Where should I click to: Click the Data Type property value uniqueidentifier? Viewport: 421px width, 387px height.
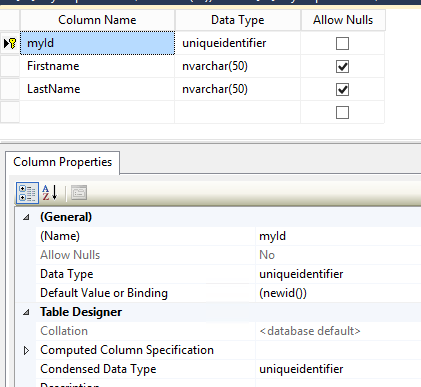[x=338, y=274]
